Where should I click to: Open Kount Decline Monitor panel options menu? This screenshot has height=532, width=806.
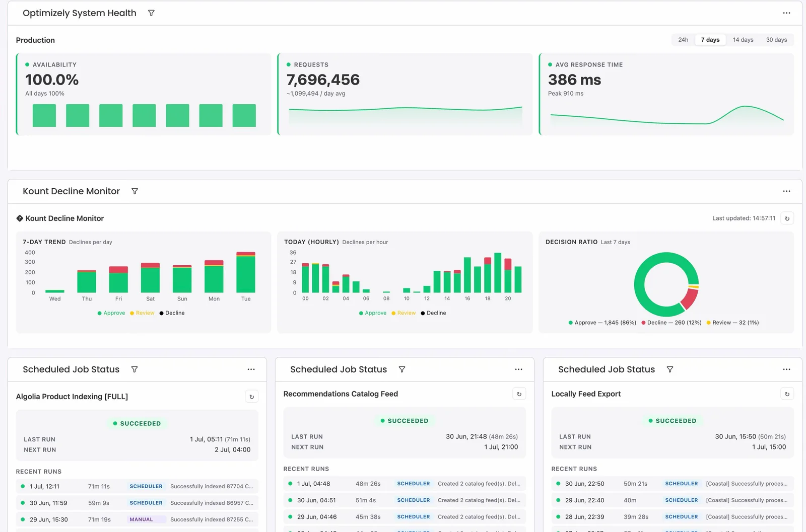[786, 191]
